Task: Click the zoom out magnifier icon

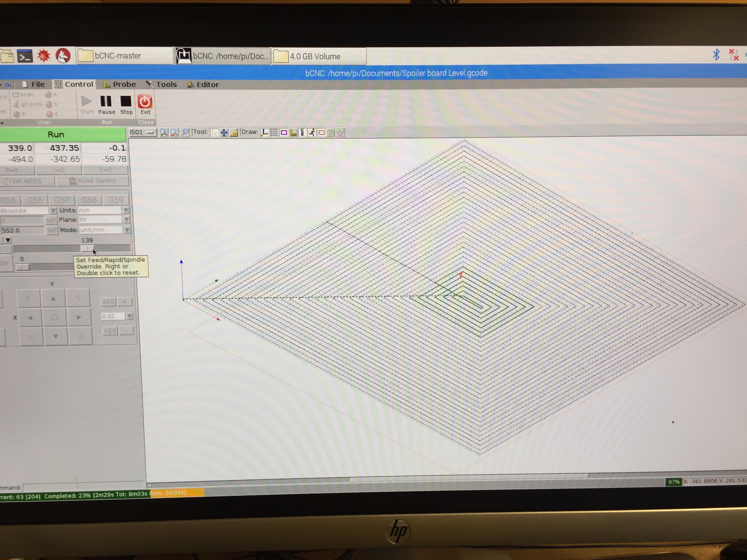Action: pyautogui.click(x=174, y=133)
